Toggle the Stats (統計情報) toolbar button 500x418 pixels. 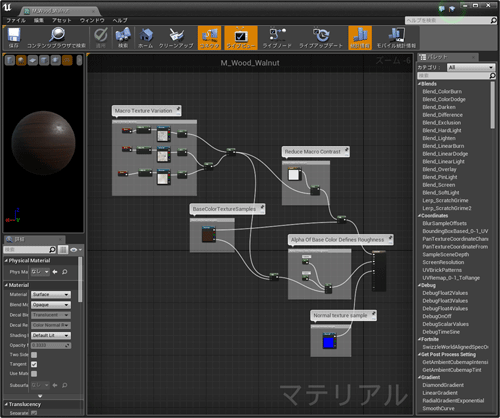360,38
